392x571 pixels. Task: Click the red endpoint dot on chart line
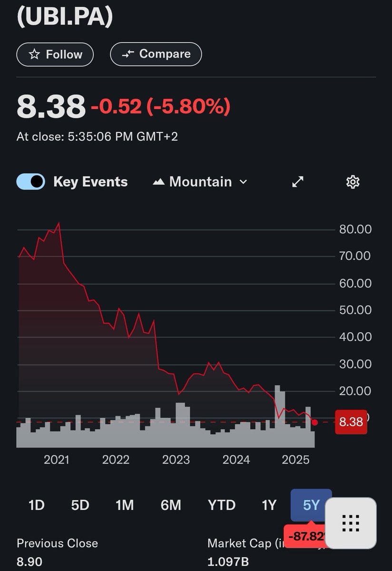pos(314,423)
